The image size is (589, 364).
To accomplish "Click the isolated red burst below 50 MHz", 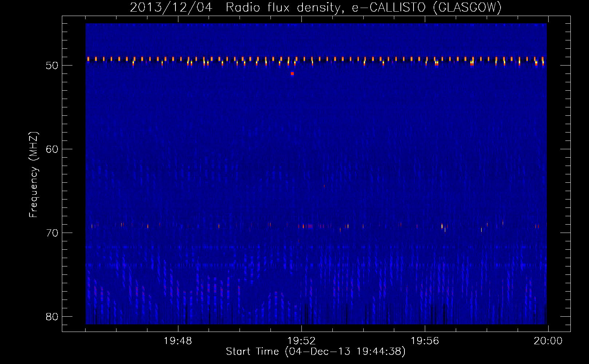I will coord(292,74).
